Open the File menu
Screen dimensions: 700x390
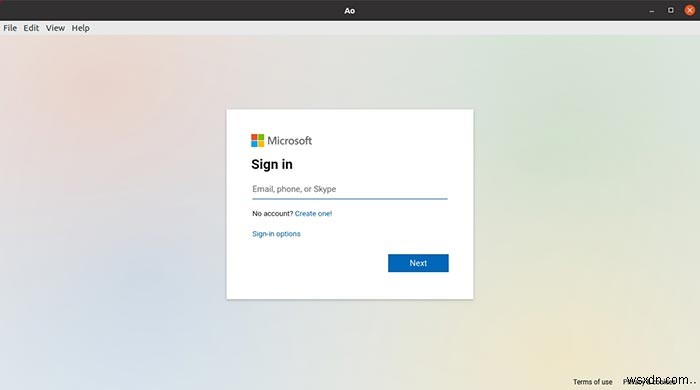(10, 28)
